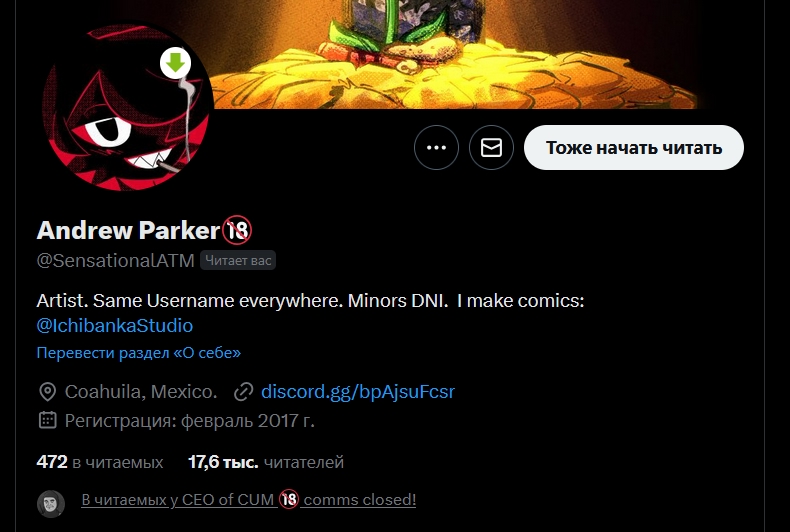
Task: Click the envelope message icon
Action: pyautogui.click(x=491, y=148)
